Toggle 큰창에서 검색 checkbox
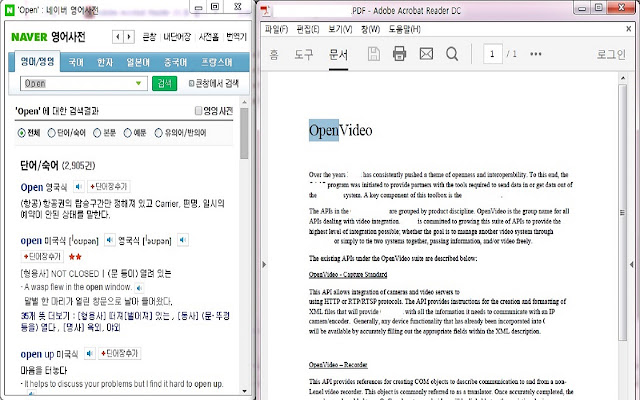 coord(191,83)
